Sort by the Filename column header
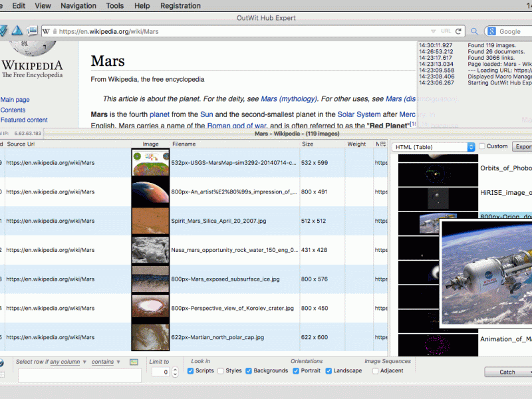 point(235,144)
